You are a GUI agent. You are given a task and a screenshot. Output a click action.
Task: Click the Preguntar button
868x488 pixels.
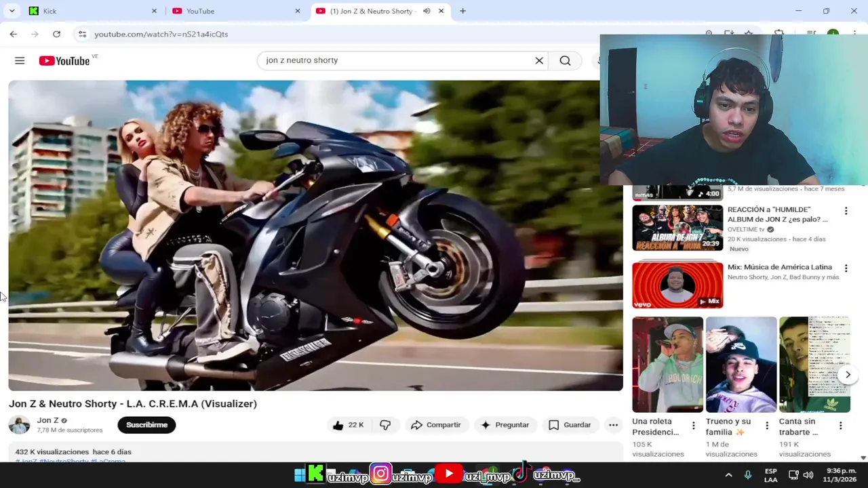[505, 425]
